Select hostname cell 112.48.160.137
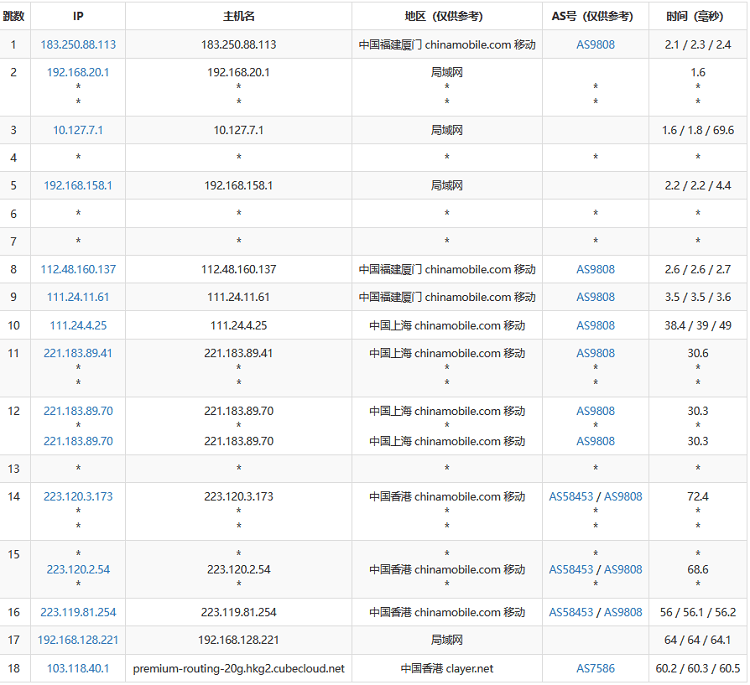750x685 pixels. (239, 269)
